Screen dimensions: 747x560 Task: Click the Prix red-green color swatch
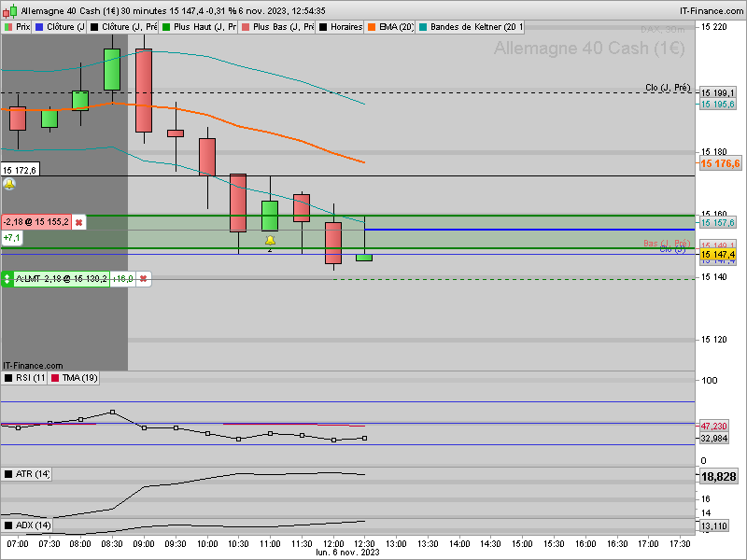[8, 27]
